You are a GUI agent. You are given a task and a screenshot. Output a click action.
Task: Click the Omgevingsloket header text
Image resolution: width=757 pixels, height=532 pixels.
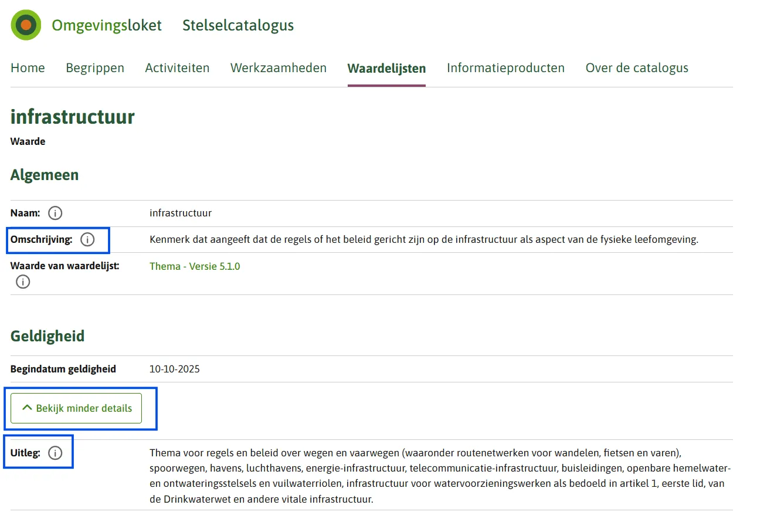106,25
